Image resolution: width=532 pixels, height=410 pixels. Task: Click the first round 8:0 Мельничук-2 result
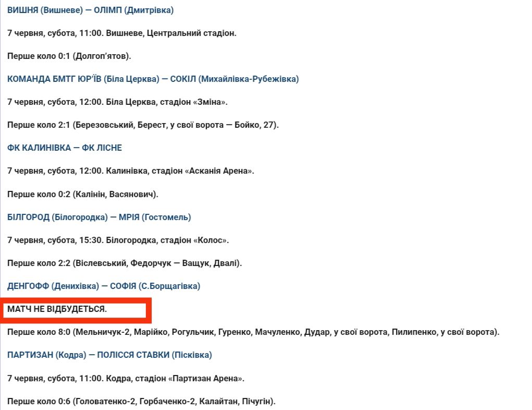tap(253, 332)
